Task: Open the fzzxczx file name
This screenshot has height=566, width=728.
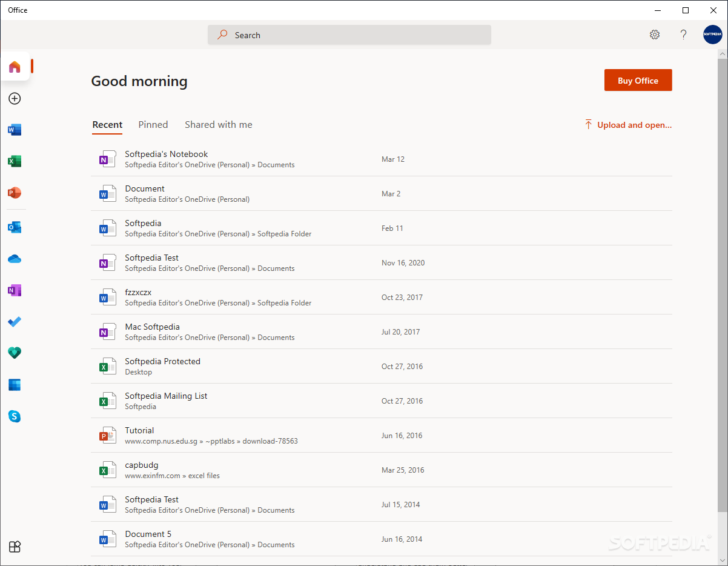Action: point(138,292)
